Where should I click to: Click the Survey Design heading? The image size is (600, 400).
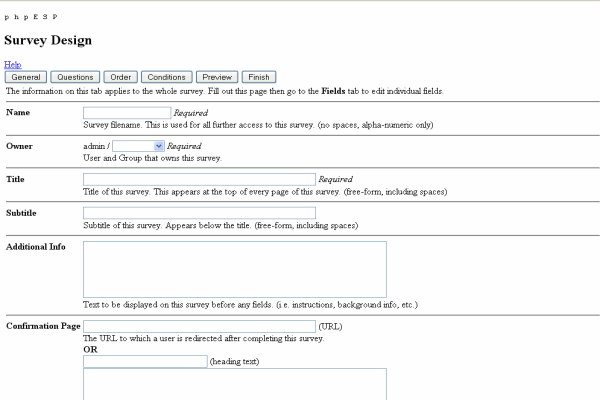pyautogui.click(x=48, y=41)
